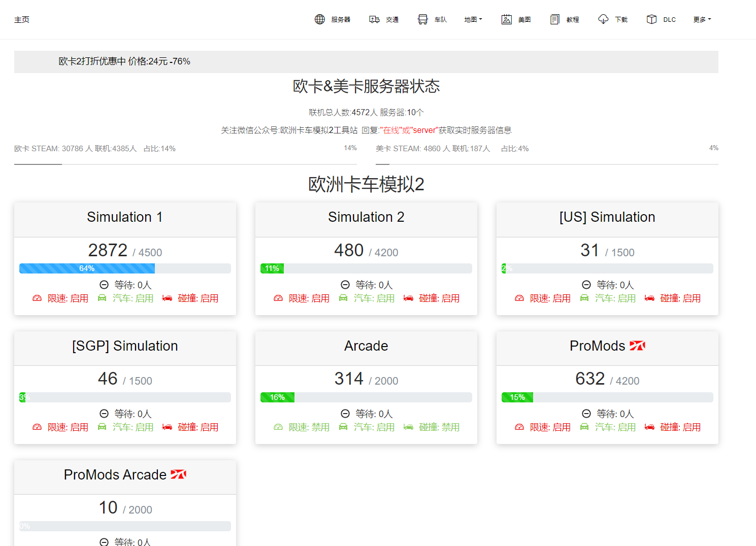Click the [US] Simulation card title

click(x=607, y=217)
